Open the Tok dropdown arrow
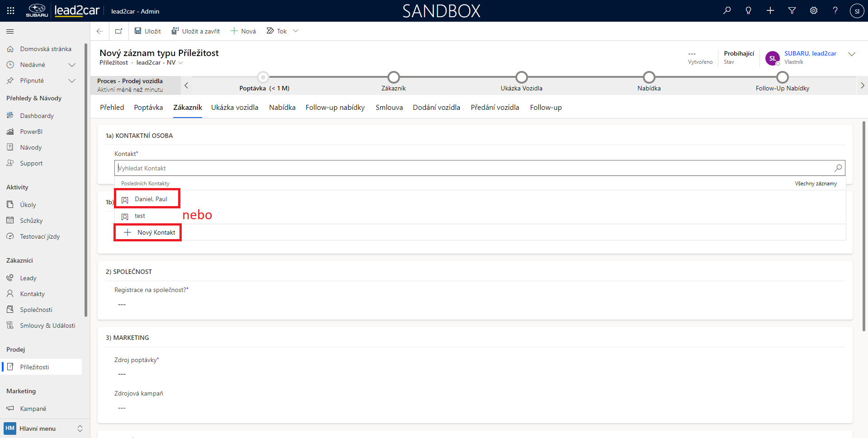This screenshot has height=438, width=868. click(x=296, y=31)
